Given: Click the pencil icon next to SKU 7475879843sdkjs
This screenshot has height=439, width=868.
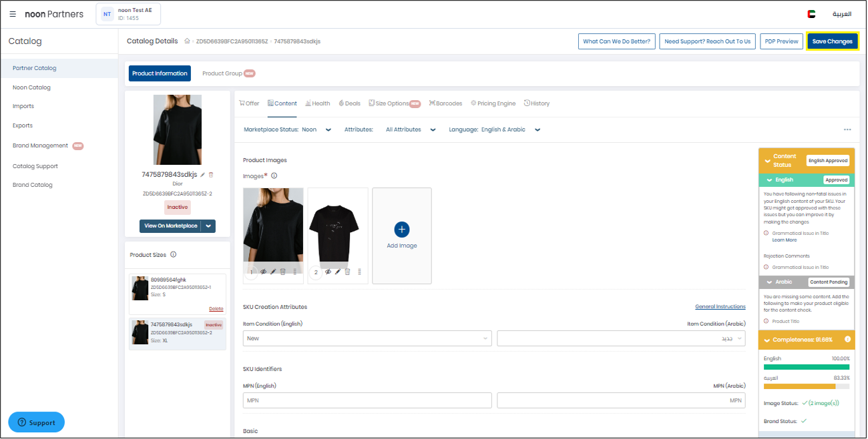Looking at the screenshot, I should (203, 175).
